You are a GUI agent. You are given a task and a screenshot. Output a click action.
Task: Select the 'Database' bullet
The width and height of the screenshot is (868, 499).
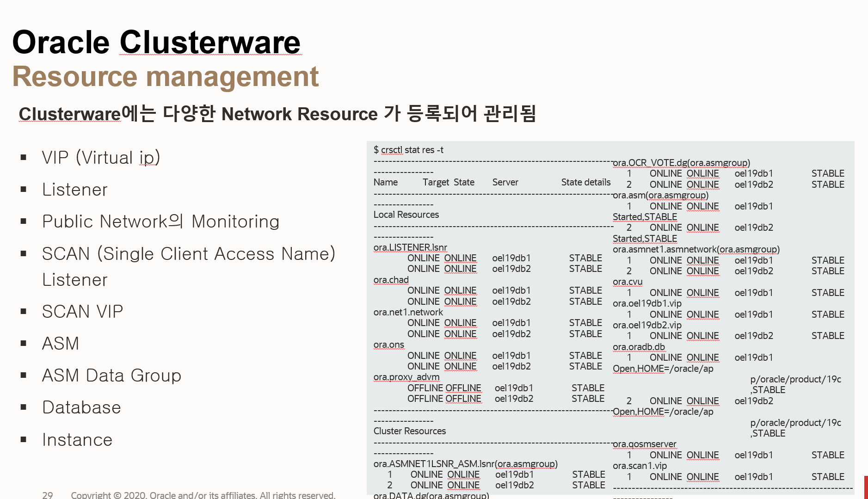coord(81,407)
